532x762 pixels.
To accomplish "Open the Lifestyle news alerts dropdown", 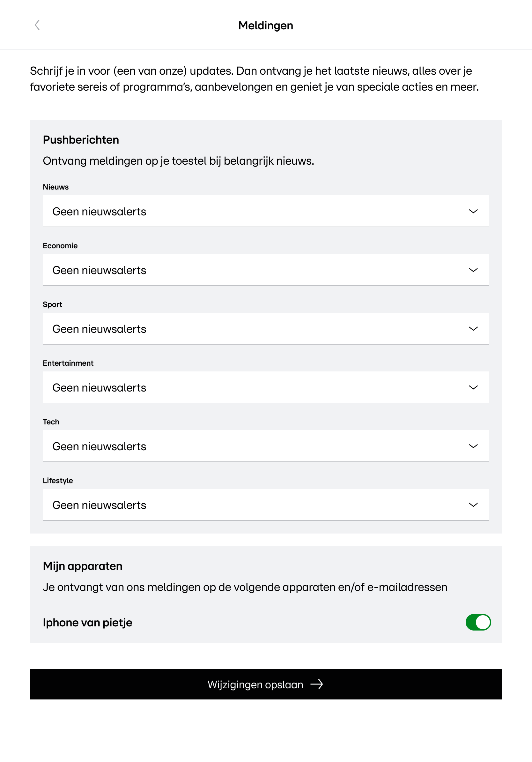I will pyautogui.click(x=265, y=505).
